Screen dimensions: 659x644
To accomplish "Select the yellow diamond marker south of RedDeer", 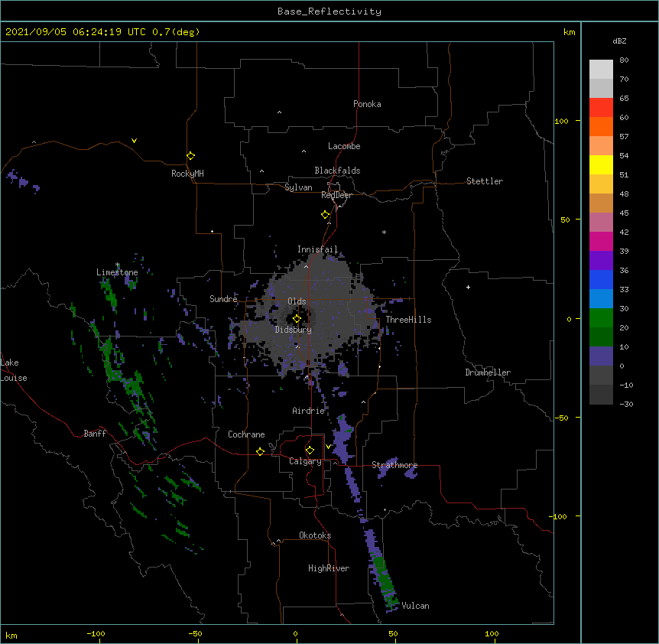I will (x=326, y=215).
